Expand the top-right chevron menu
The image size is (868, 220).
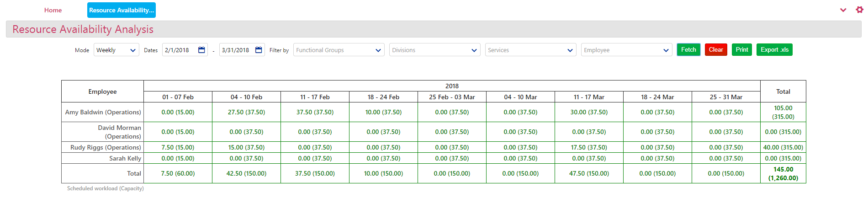[843, 10]
